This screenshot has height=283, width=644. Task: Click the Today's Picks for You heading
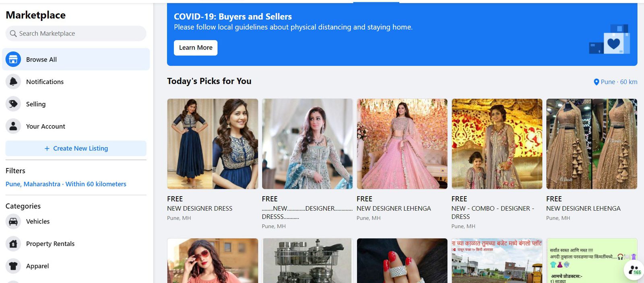pos(209,81)
